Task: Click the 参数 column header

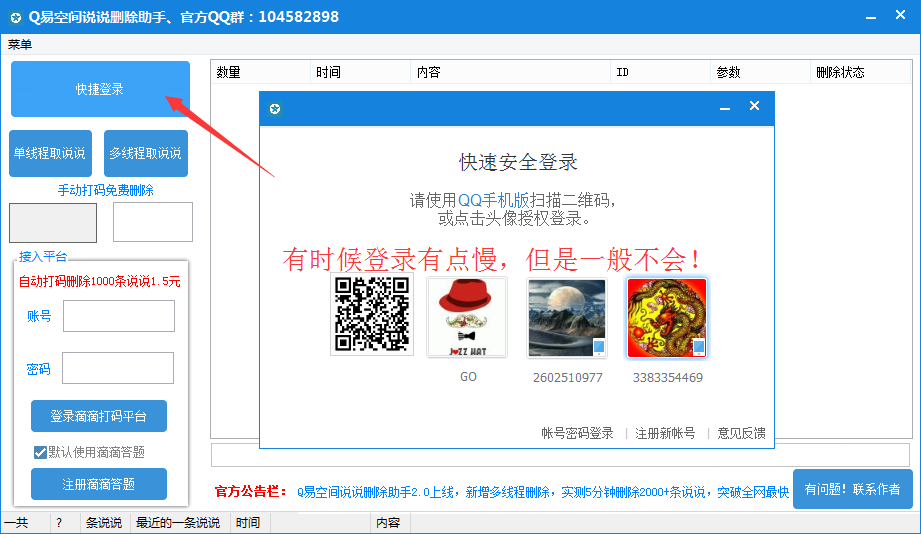Action: 760,72
